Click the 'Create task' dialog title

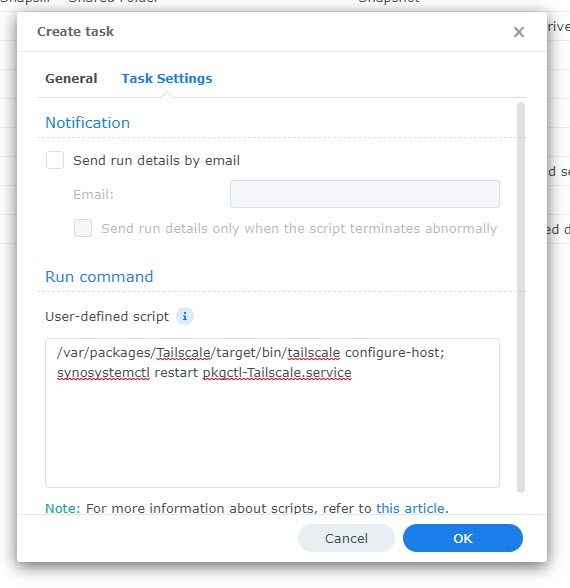[75, 32]
